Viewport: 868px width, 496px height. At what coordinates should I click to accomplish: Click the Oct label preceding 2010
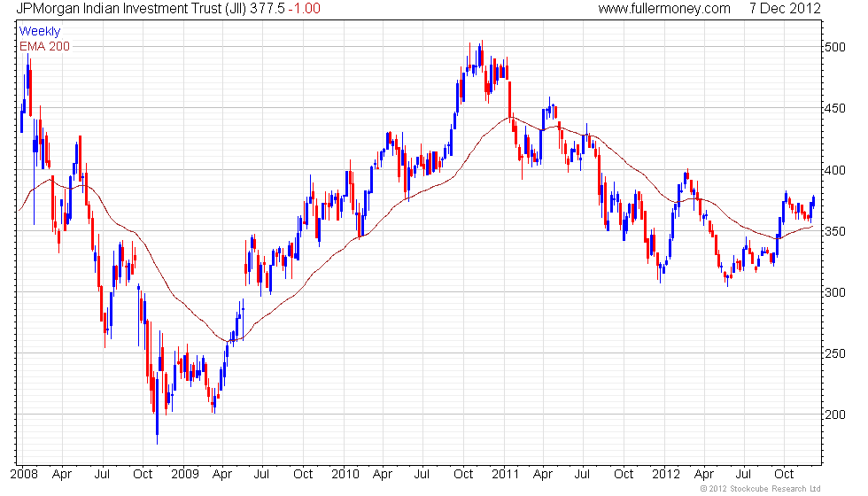(x=303, y=474)
